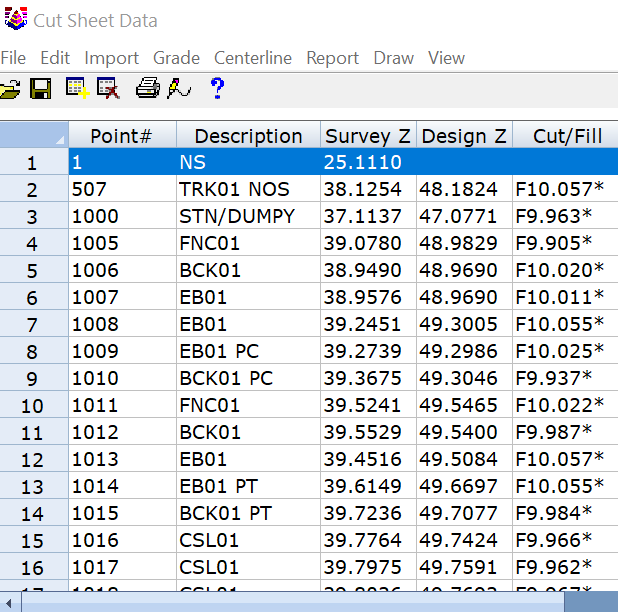Screen dimensions: 618x612
Task: Select row header 16
Action: point(34,567)
